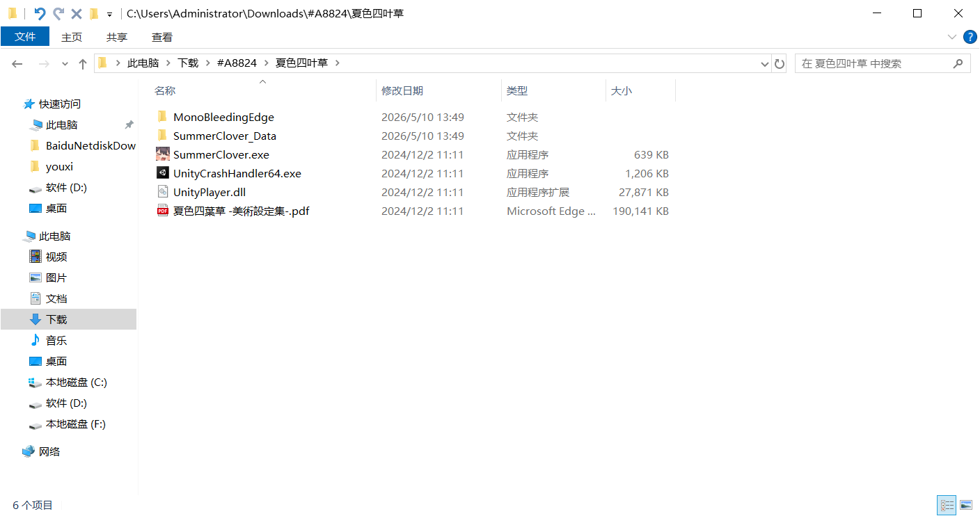Select 本地磁盘 (C:) drive in sidebar
The image size is (980, 516).
[77, 382]
